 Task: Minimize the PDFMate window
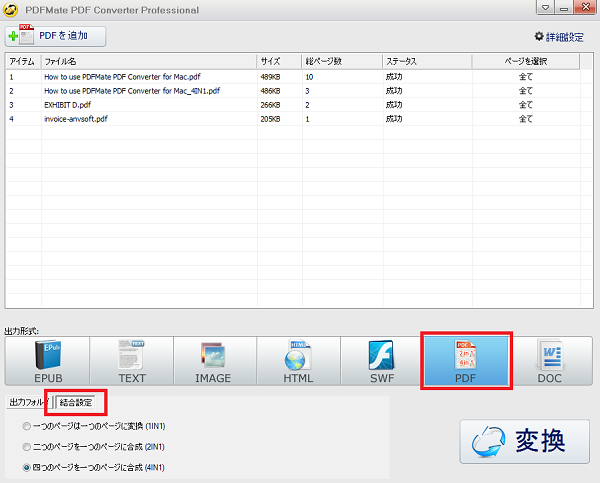[564, 7]
